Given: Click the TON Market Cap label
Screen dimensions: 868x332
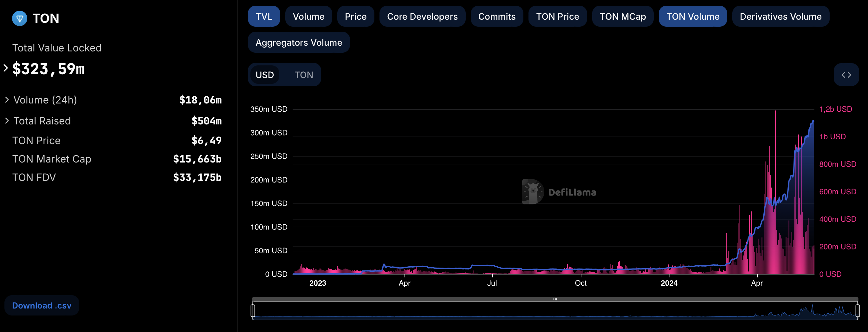Looking at the screenshot, I should point(52,159).
